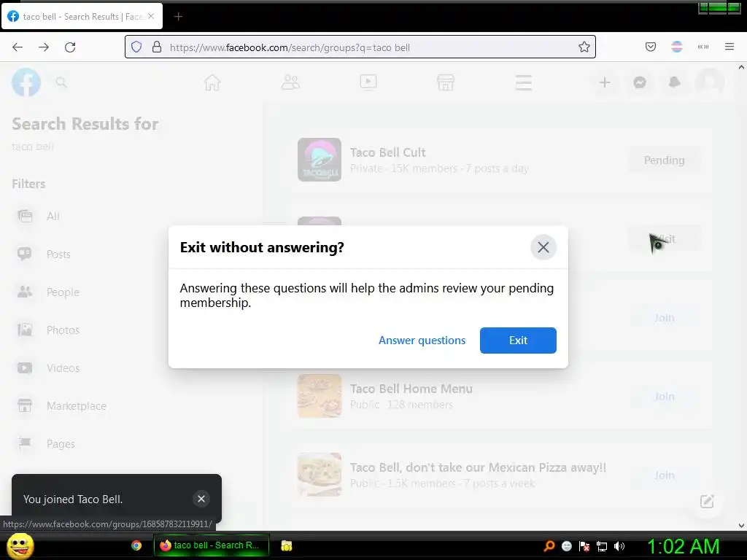Reload the Facebook page
This screenshot has height=560, width=747.
click(70, 47)
